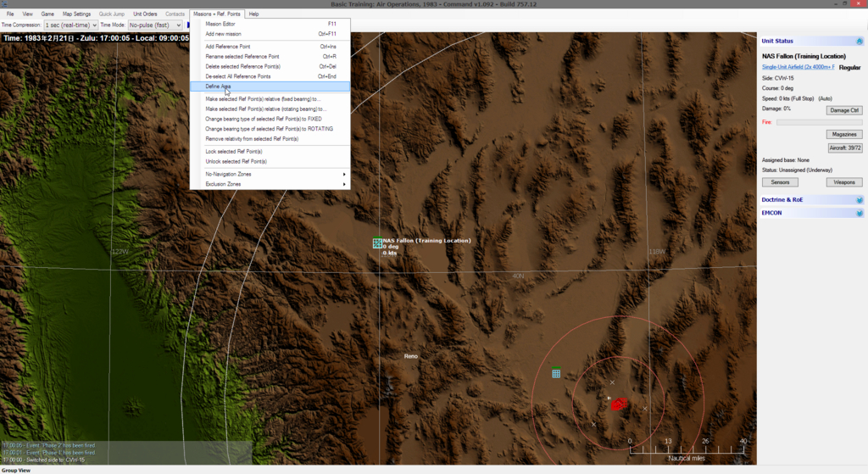Choose Lock selected Ref Point(s)

[x=270, y=152]
